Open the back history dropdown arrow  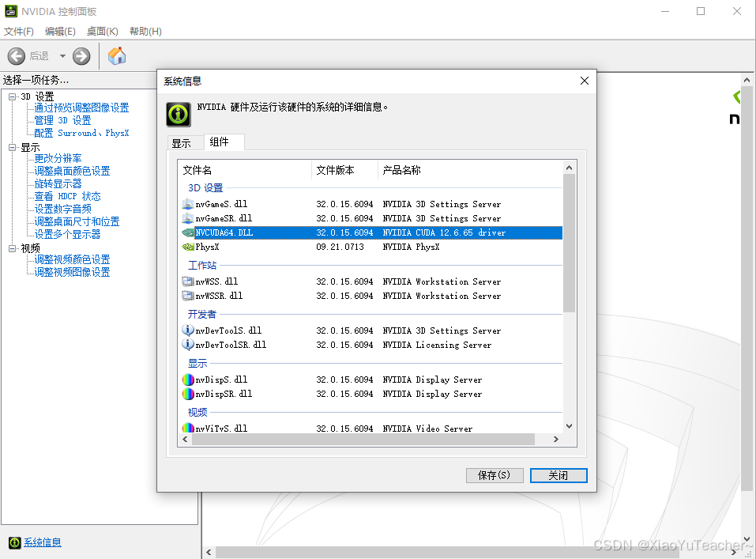pos(62,56)
